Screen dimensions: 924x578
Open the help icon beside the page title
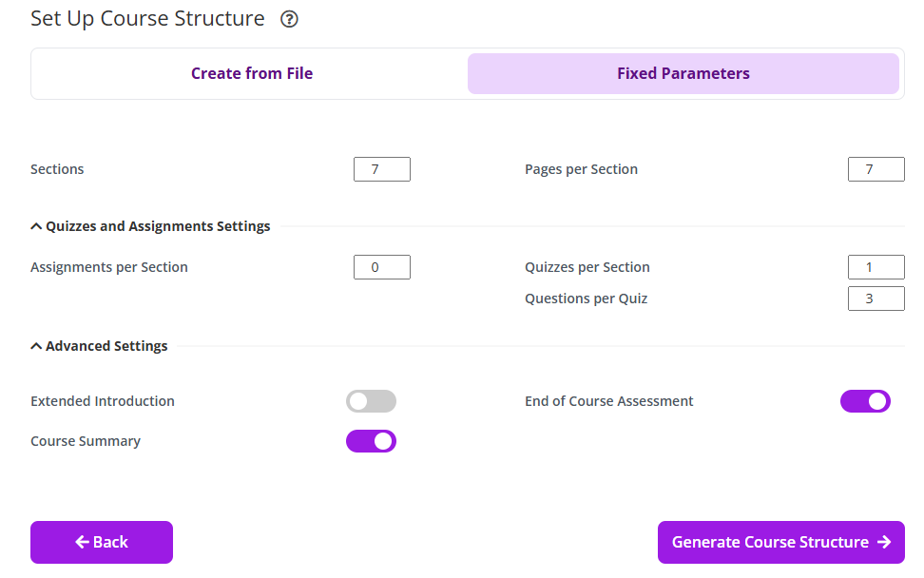click(290, 19)
